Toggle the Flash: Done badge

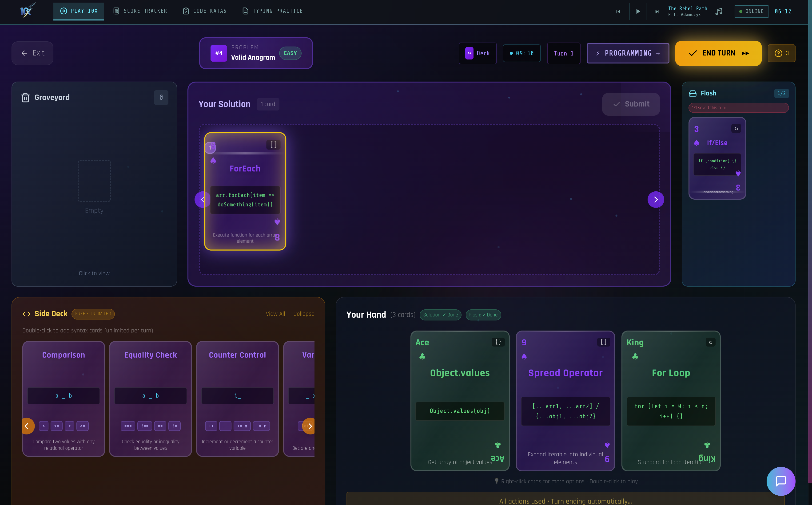click(x=483, y=315)
